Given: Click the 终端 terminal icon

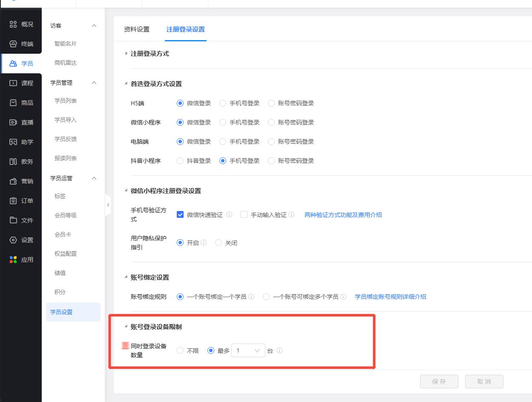Looking at the screenshot, I should pyautogui.click(x=13, y=44).
